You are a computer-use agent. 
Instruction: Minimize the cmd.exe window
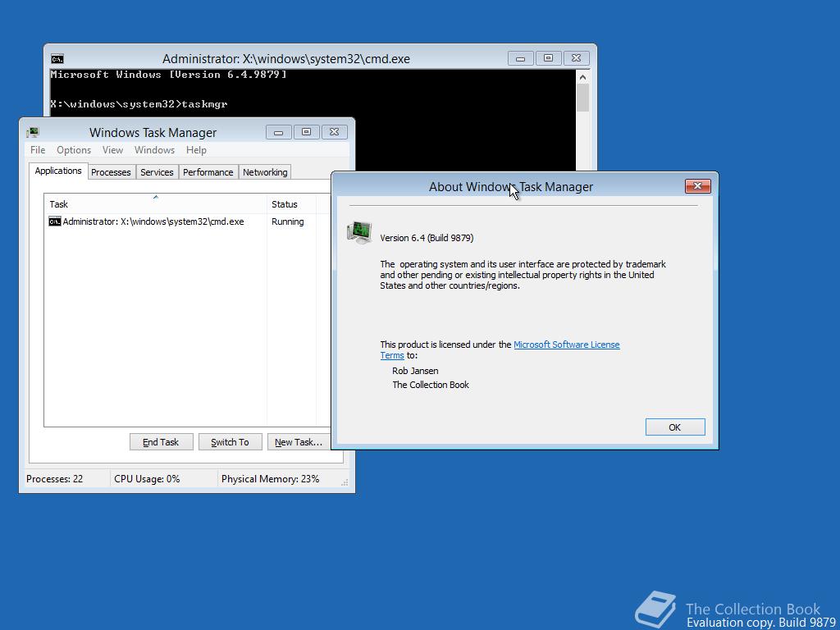(520, 58)
